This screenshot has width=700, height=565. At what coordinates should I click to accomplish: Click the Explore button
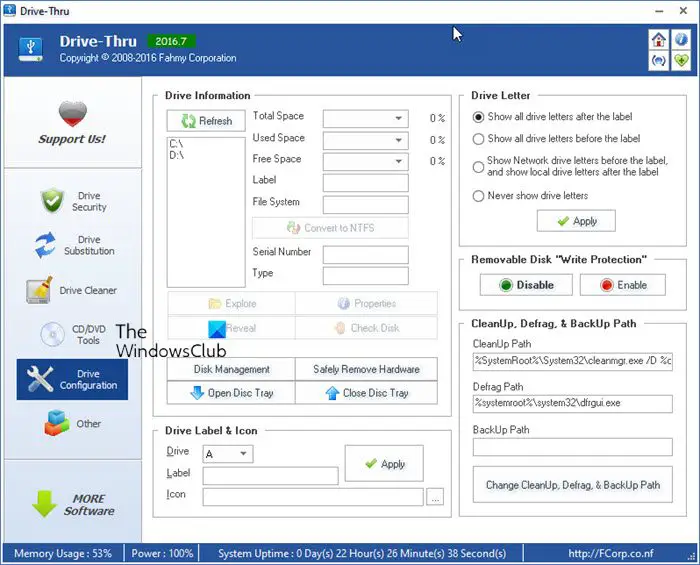(x=231, y=304)
